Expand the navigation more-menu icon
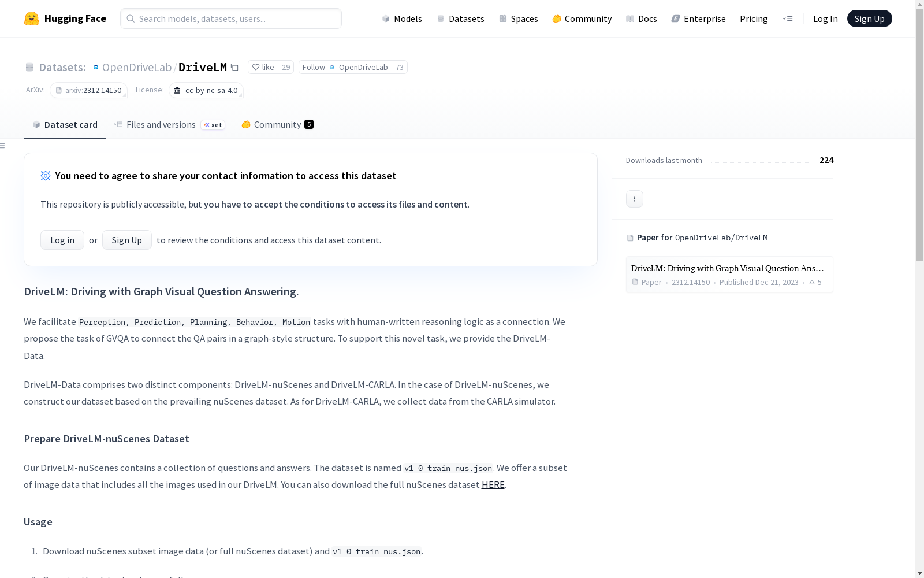 [x=787, y=18]
